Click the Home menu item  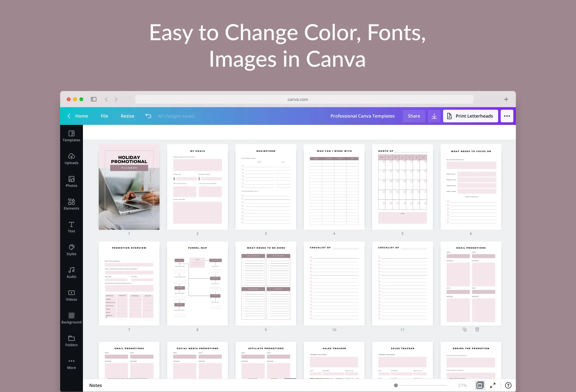(82, 116)
